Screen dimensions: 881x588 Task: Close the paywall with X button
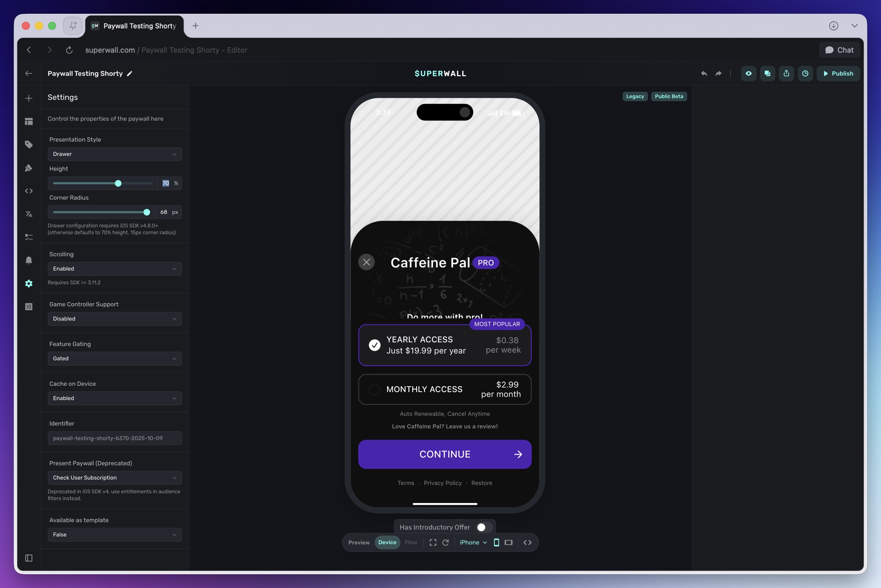(x=366, y=262)
